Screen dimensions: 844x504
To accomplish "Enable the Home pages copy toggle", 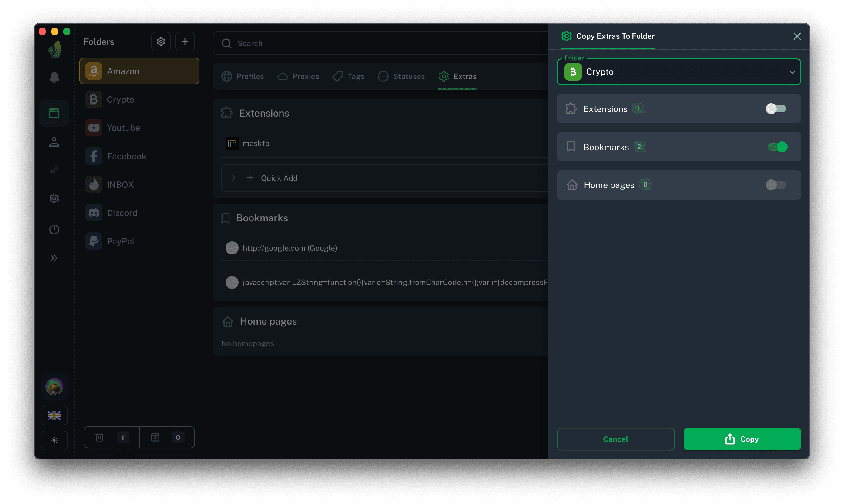I will 776,185.
